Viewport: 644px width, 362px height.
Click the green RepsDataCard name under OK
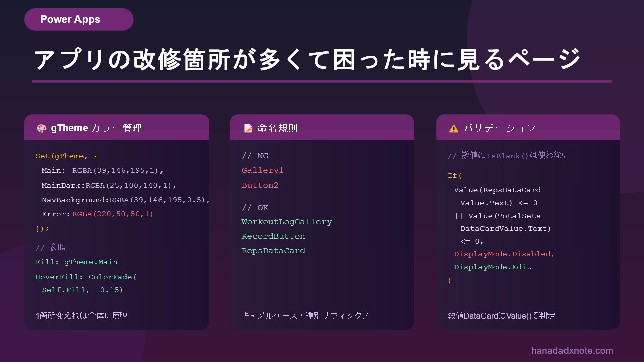[273, 251]
